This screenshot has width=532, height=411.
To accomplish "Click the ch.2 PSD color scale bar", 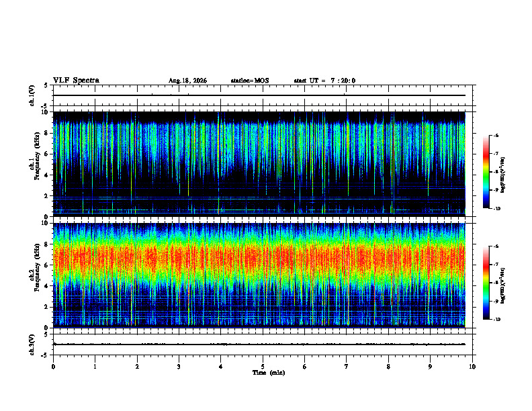I will click(x=486, y=283).
